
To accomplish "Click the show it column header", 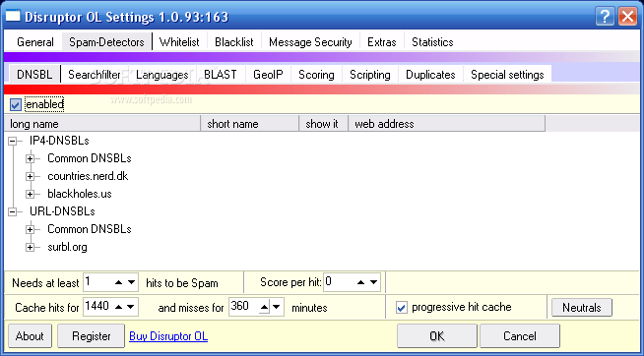I will click(324, 124).
